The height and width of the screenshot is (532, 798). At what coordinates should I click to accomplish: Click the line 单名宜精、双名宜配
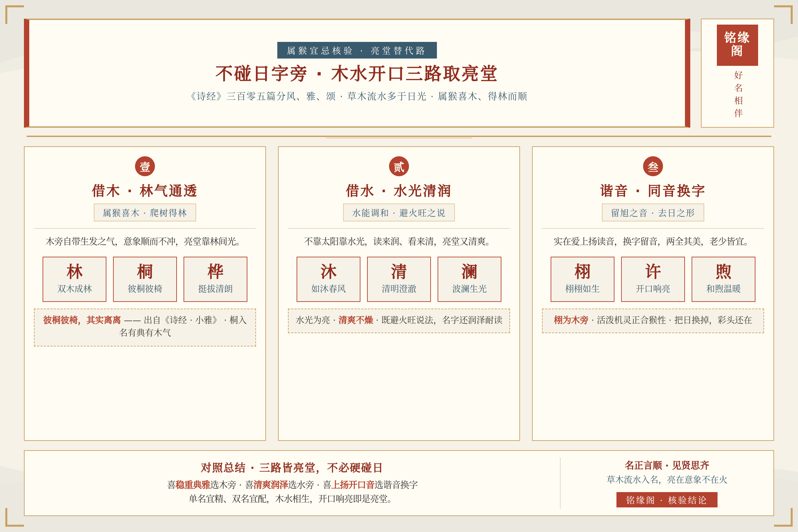[292, 499]
